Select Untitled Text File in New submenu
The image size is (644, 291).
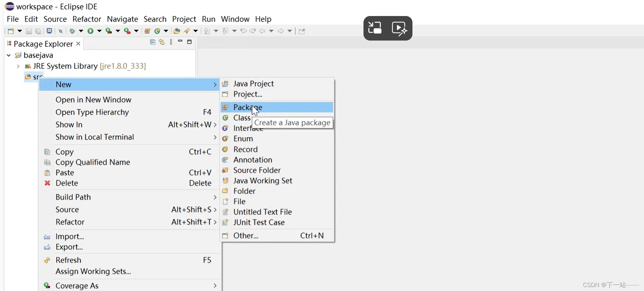pyautogui.click(x=277, y=212)
